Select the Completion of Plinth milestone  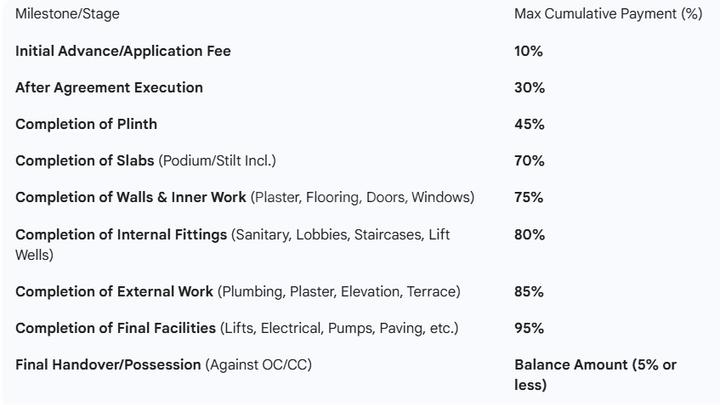tap(86, 124)
